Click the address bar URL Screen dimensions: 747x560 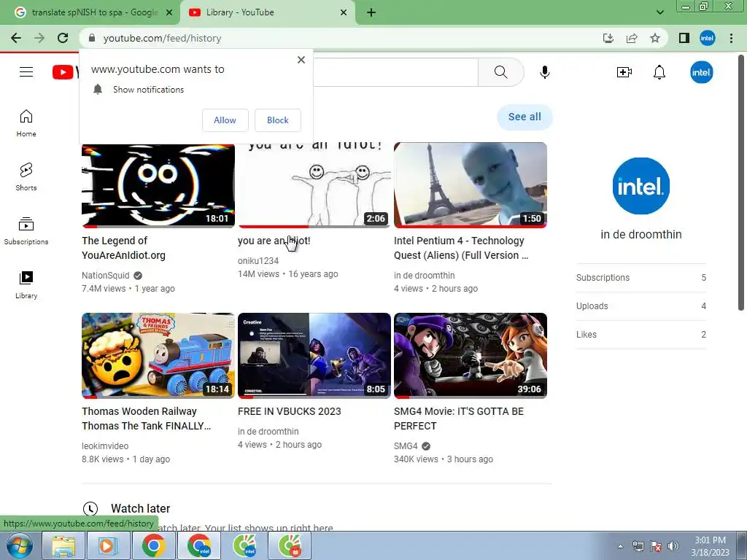pyautogui.click(x=162, y=38)
